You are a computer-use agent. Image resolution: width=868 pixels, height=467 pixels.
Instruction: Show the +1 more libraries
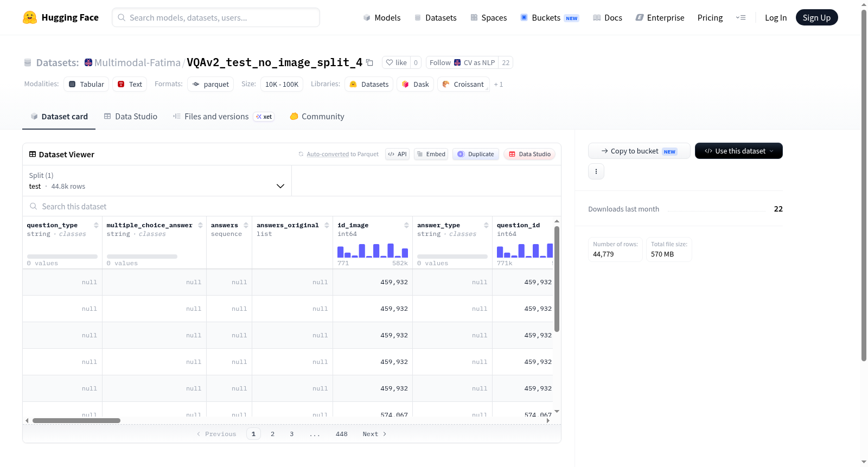499,84
